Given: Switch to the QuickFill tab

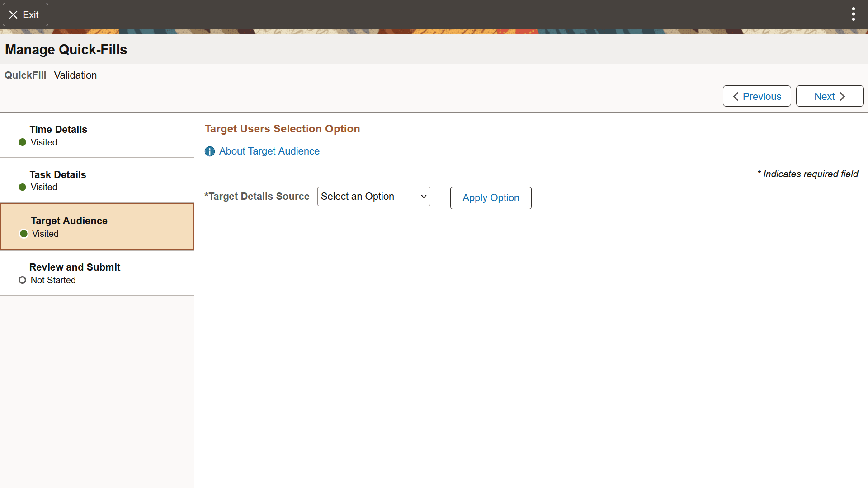Looking at the screenshot, I should [x=25, y=75].
